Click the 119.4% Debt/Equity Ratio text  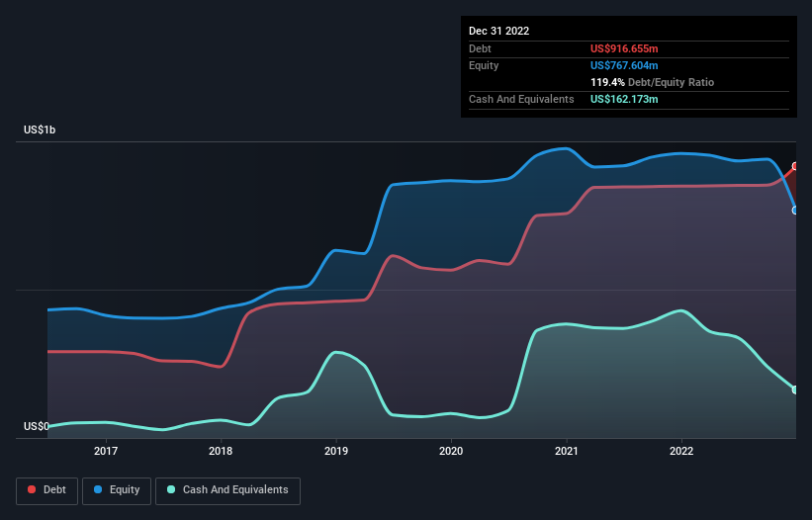pos(652,82)
